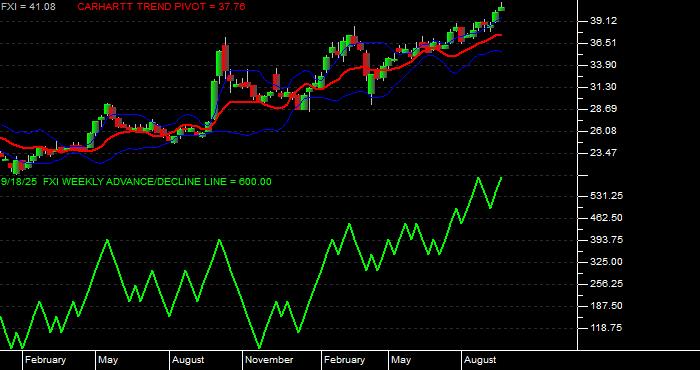The width and height of the screenshot is (700, 370).
Task: Click the 33.90 price axis value
Action: (603, 65)
